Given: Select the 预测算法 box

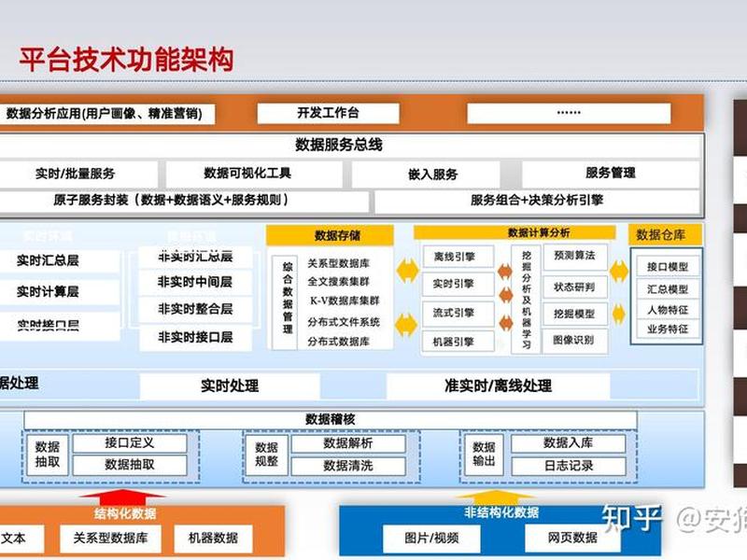Looking at the screenshot, I should (x=574, y=257).
